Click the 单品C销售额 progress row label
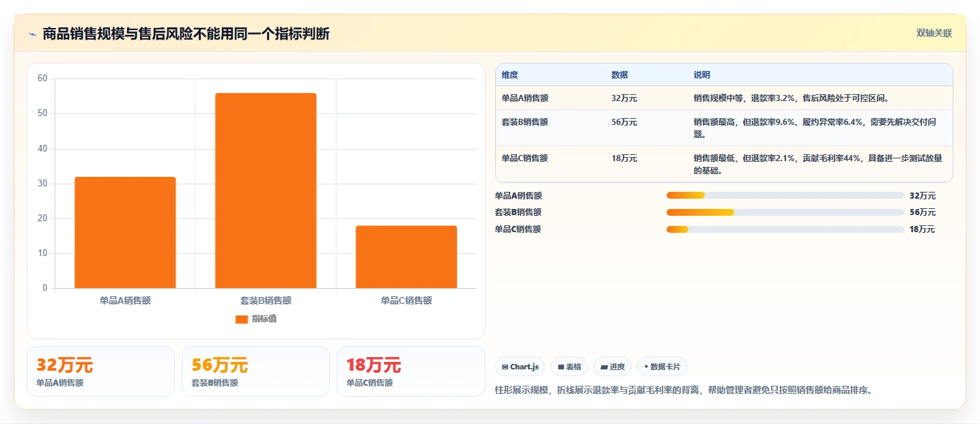The image size is (980, 424). click(x=518, y=229)
